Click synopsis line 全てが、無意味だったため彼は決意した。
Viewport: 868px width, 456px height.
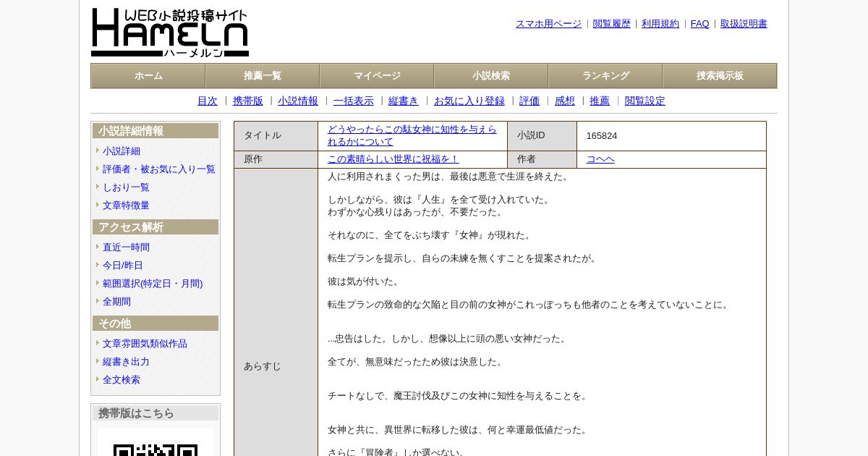coord(416,362)
